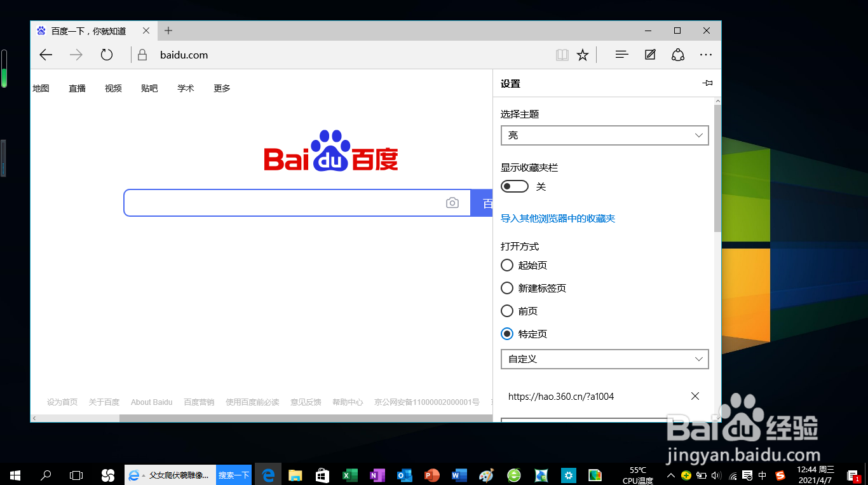The image size is (868, 485).
Task: Go back using the back arrow
Action: pos(46,55)
